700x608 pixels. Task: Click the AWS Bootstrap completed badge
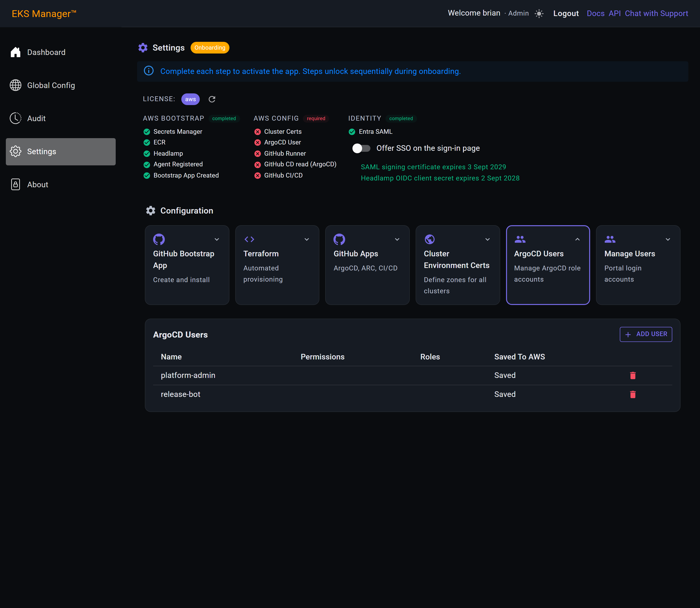point(224,118)
